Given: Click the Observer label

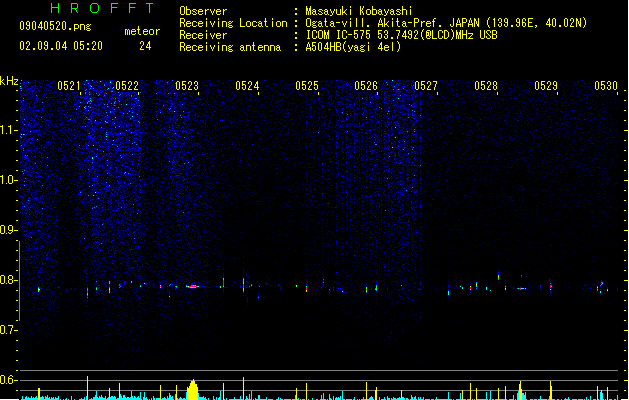Looking at the screenshot, I should pos(203,11).
